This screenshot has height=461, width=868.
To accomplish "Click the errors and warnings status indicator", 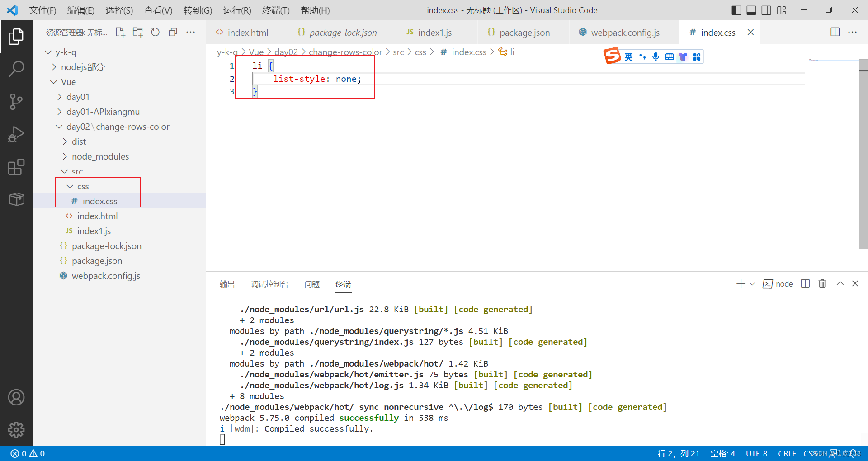I will 28,453.
